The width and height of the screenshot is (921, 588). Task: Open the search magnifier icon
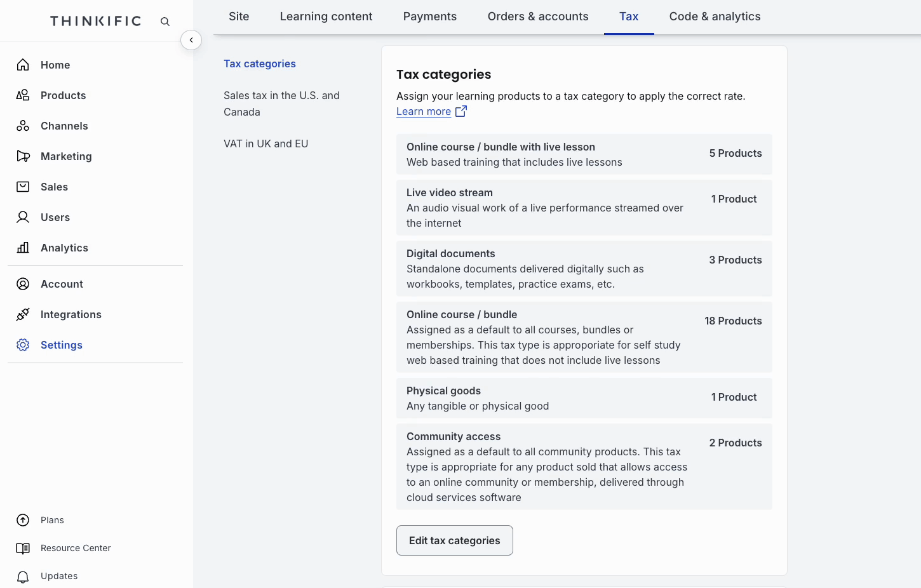pyautogui.click(x=165, y=21)
